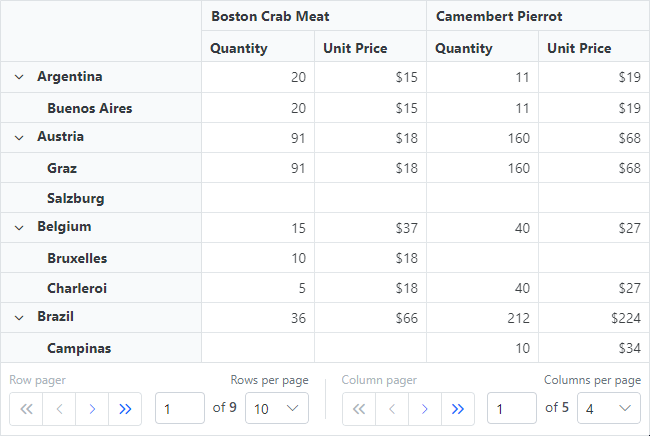The width and height of the screenshot is (650, 436).
Task: Click the Salzburg row header
Action: point(76,198)
